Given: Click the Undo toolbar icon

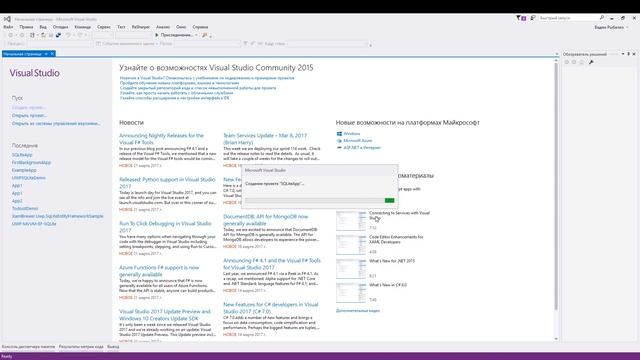Looking at the screenshot, I should 68,35.
